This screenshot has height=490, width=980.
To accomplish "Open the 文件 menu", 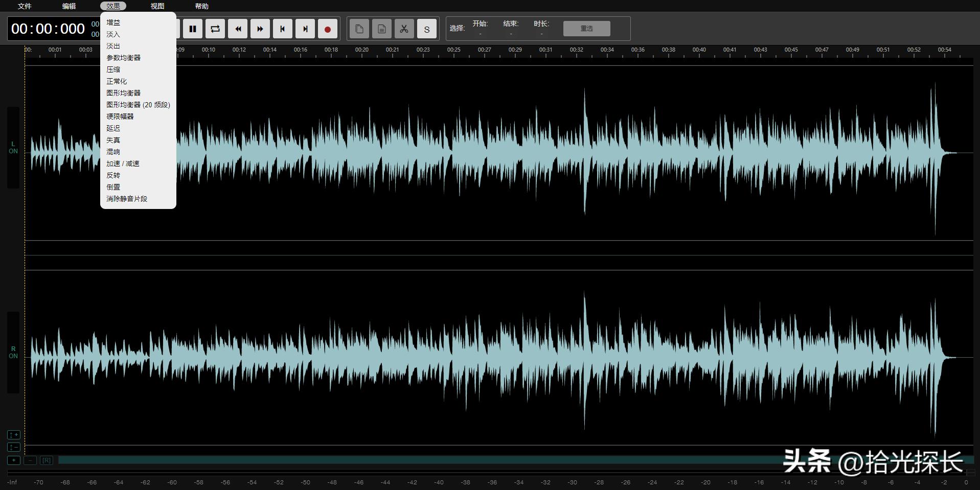I will (25, 6).
